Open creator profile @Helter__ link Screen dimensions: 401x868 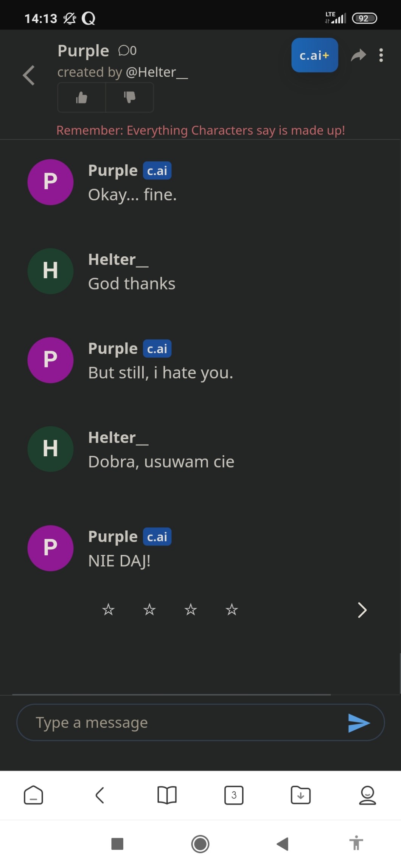click(157, 72)
